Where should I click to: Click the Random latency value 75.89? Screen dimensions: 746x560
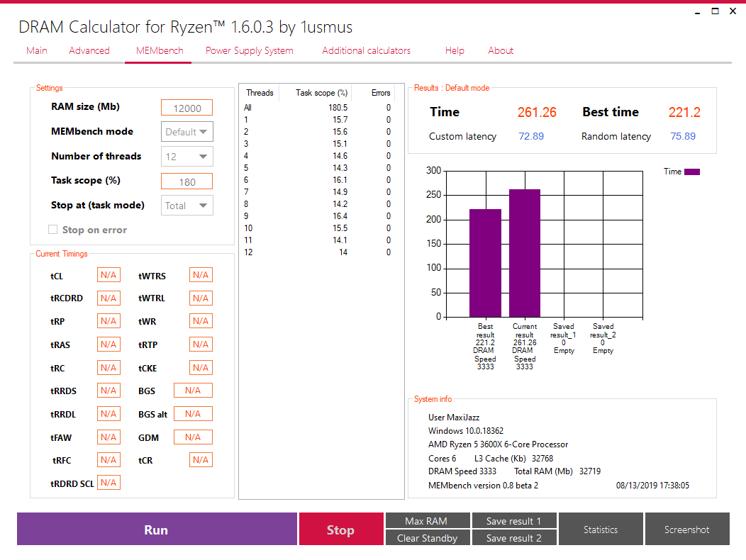[x=683, y=136]
